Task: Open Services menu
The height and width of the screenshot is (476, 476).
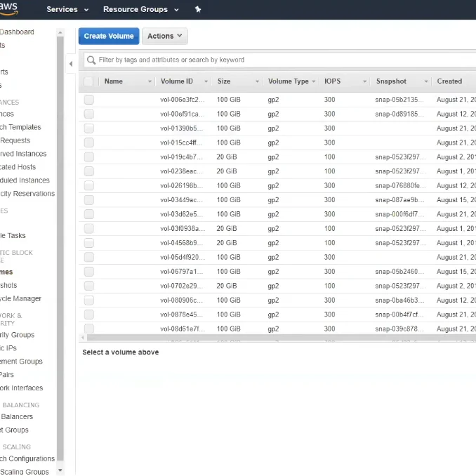Action: (67, 9)
